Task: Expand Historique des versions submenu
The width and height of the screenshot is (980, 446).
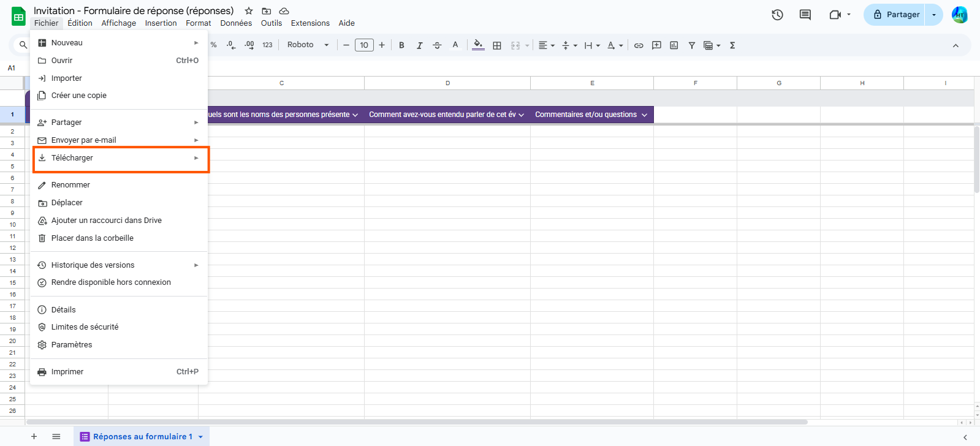Action: (x=119, y=265)
